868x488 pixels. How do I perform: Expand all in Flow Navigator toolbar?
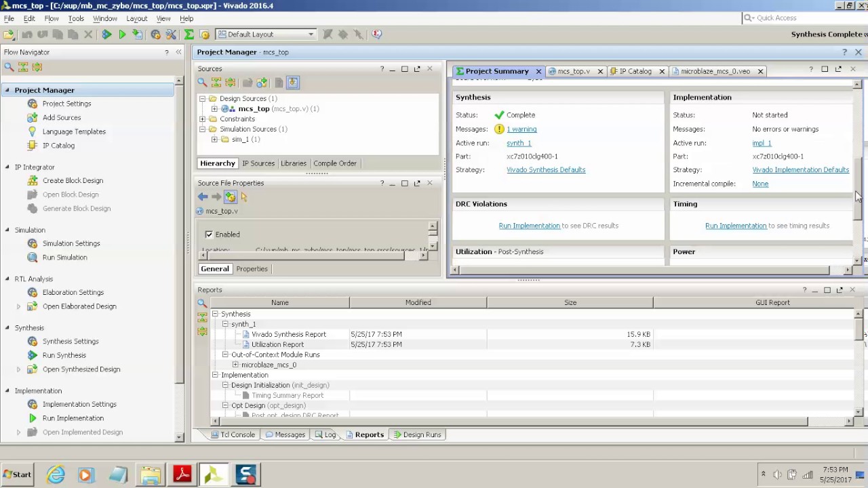[x=37, y=67]
